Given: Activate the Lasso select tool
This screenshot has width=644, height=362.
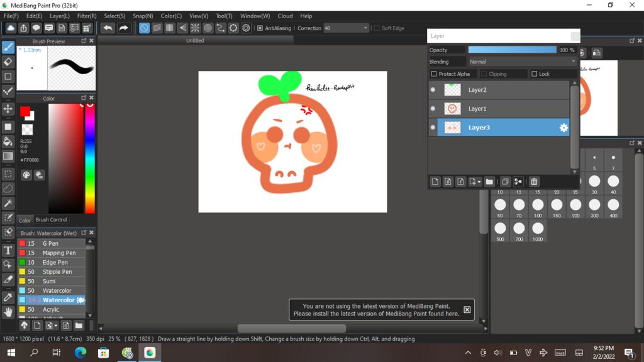Looking at the screenshot, I should (x=8, y=189).
